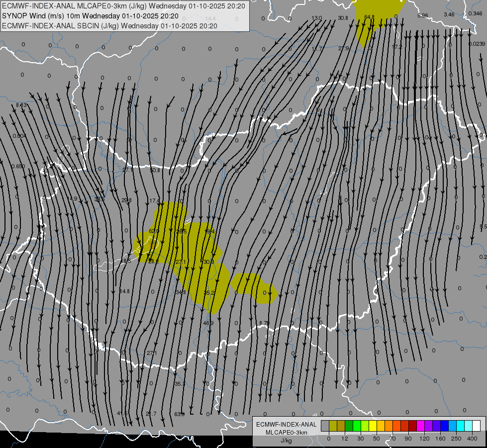
Task: Pick the dark red legend swatch
Action: coord(412,426)
